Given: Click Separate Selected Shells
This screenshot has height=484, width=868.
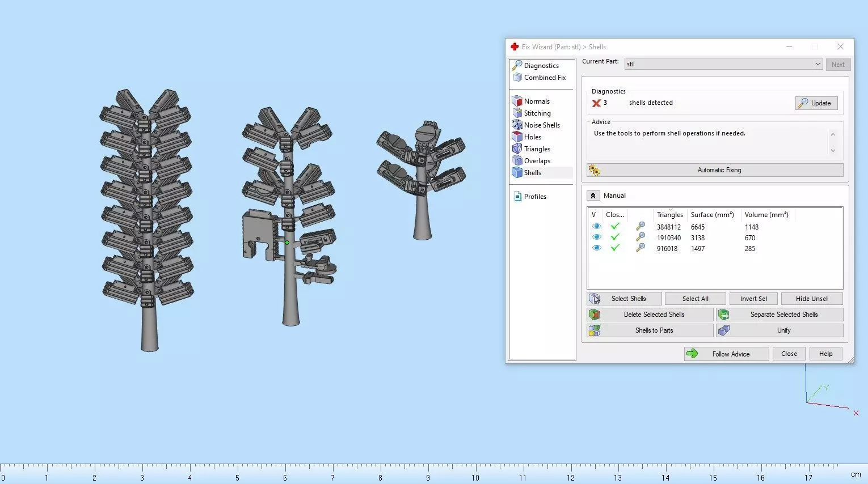Looking at the screenshot, I should (x=779, y=315).
